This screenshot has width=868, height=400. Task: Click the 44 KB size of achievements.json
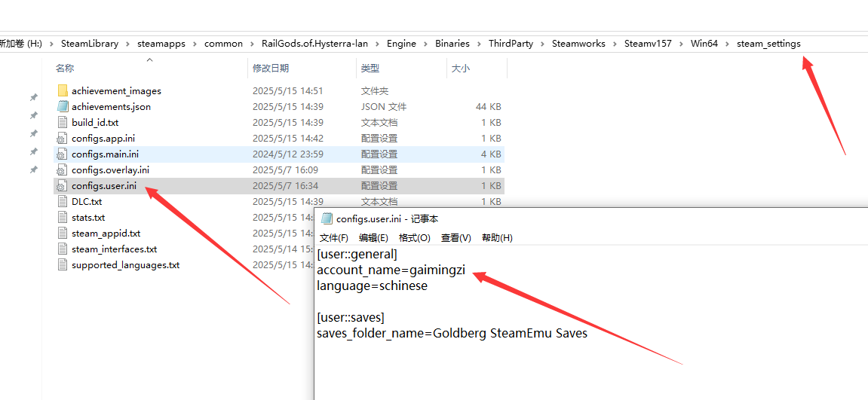pos(488,107)
